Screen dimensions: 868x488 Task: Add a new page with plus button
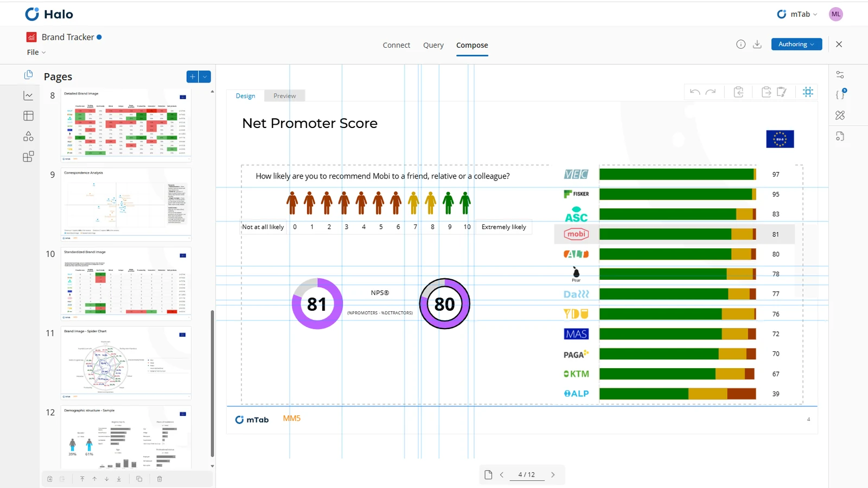coord(193,76)
